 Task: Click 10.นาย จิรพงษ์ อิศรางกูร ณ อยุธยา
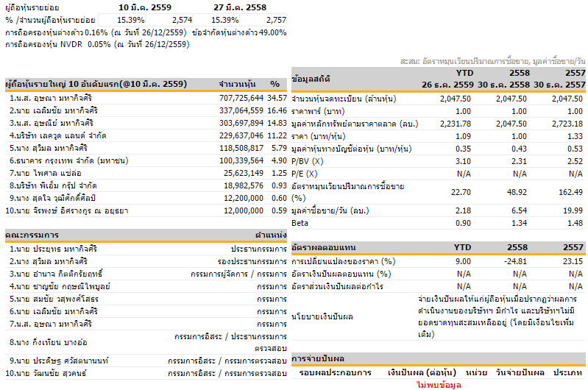coord(67,210)
